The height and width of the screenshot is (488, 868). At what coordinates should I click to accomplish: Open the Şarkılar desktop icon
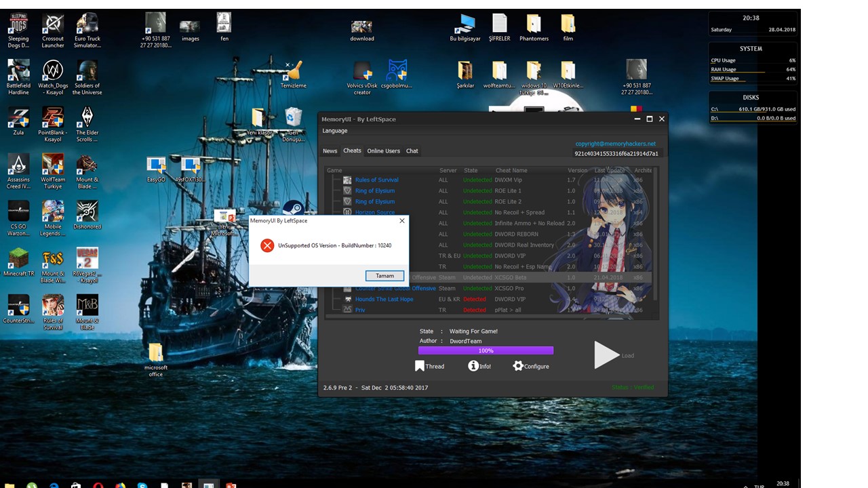pyautogui.click(x=465, y=75)
